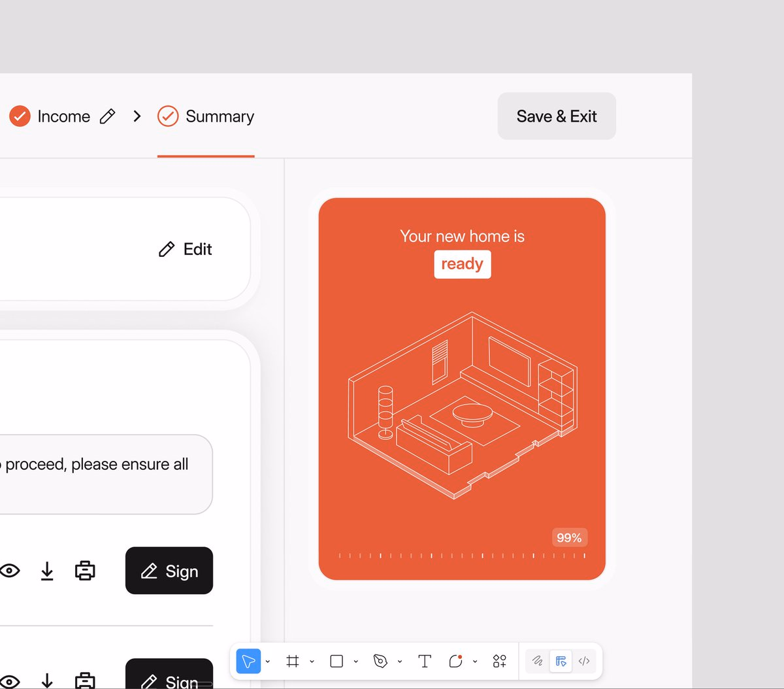
Task: Click the Edit button with pencil
Action: [186, 249]
